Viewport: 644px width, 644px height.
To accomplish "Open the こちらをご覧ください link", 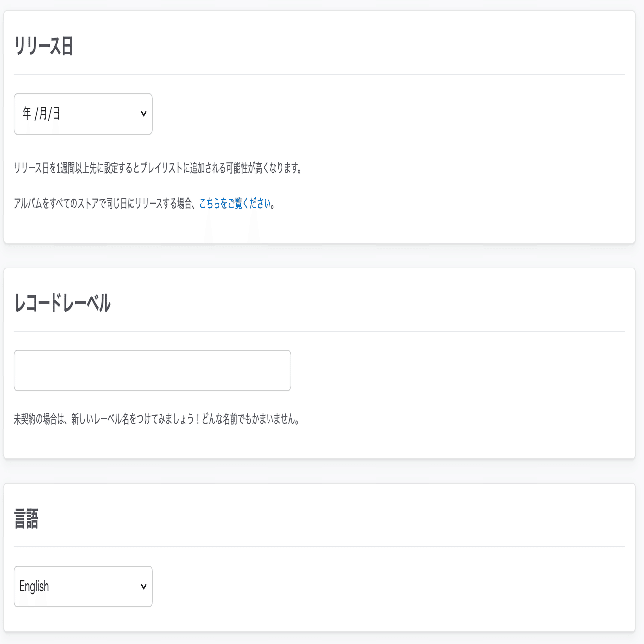I will (235, 204).
